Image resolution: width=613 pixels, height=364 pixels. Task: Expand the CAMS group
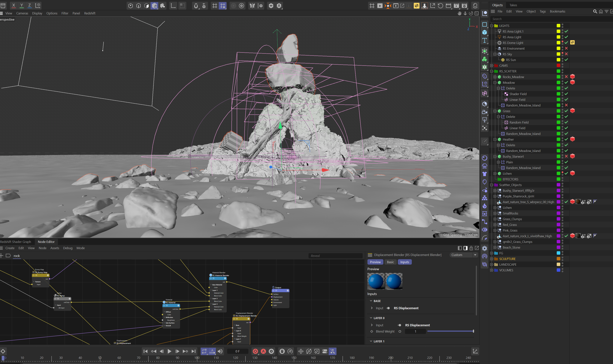491,66
